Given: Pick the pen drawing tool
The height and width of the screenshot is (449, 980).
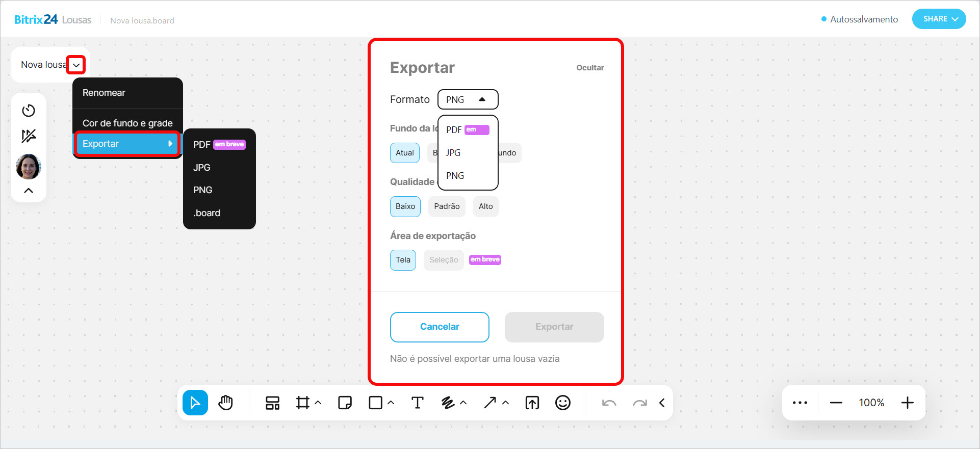Looking at the screenshot, I should pyautogui.click(x=448, y=403).
